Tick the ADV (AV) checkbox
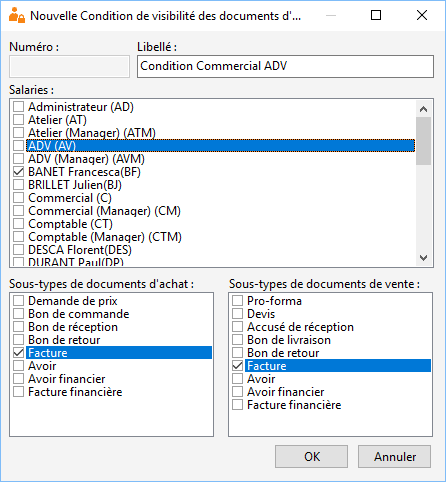This screenshot has height=482, width=446. 19,146
